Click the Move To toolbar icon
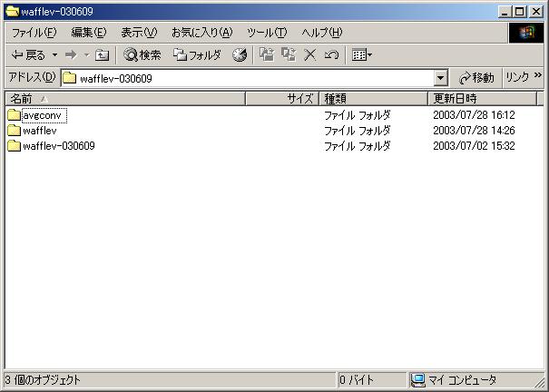Screen dimensions: 549x392 267,55
